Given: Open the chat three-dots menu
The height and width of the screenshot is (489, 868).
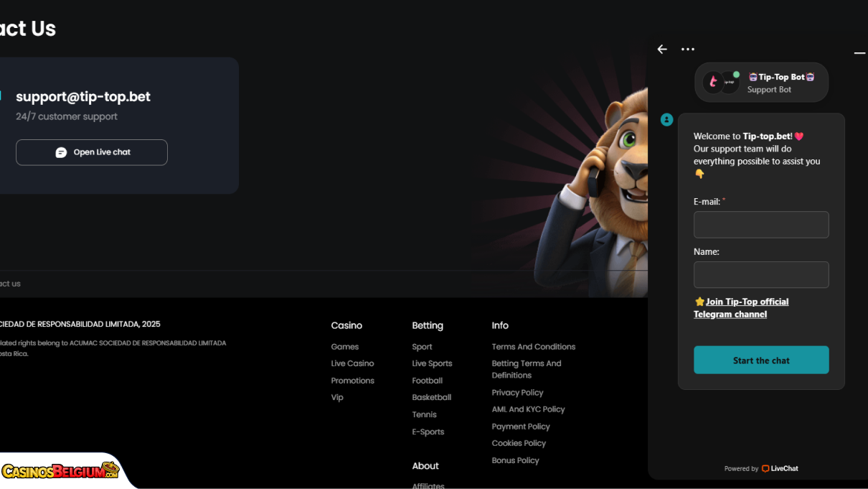Looking at the screenshot, I should coord(688,50).
